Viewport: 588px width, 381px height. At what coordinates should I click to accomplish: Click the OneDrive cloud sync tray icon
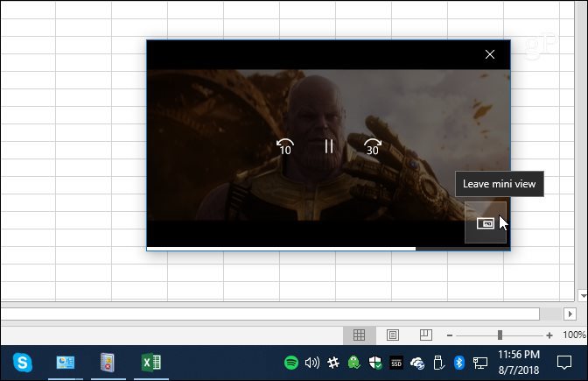point(417,363)
